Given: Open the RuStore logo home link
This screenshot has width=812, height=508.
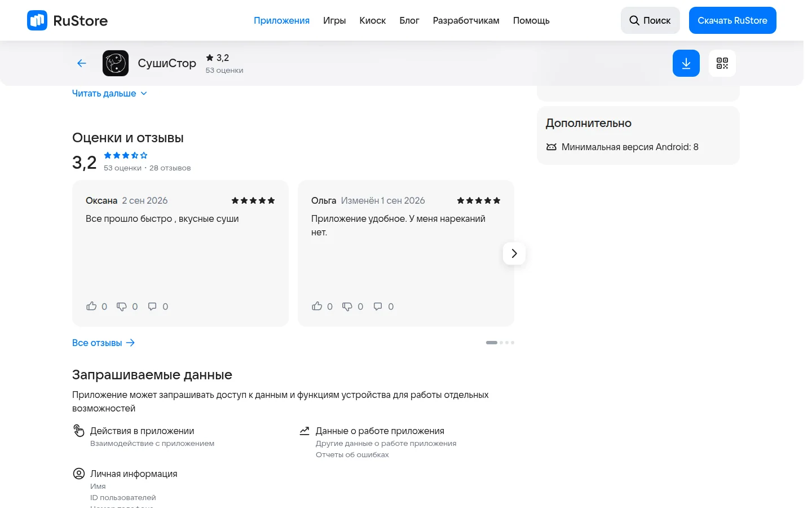Looking at the screenshot, I should point(68,20).
